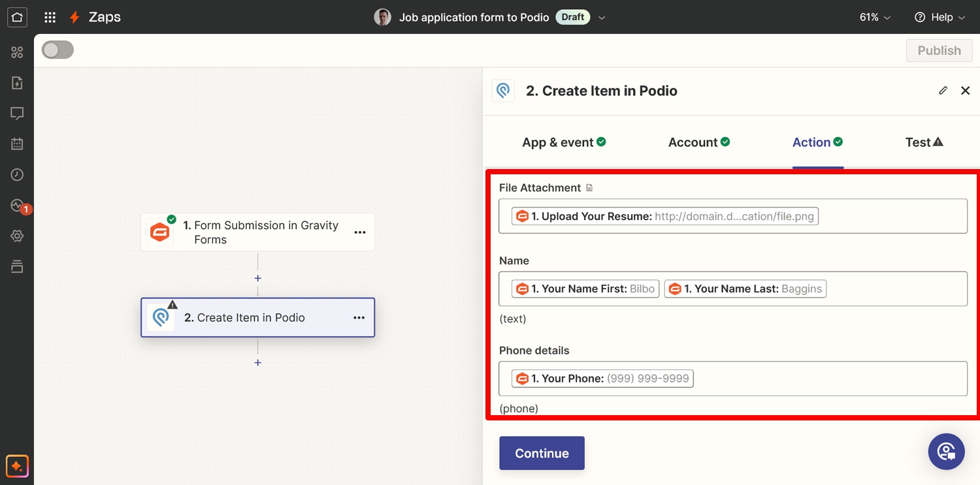Screen dimensions: 980x485
Task: Expand the Zap name dropdown chevron
Action: pos(602,18)
